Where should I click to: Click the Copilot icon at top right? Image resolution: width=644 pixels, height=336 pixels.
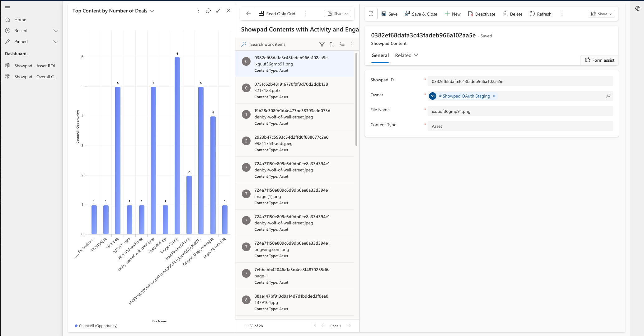coord(637,8)
